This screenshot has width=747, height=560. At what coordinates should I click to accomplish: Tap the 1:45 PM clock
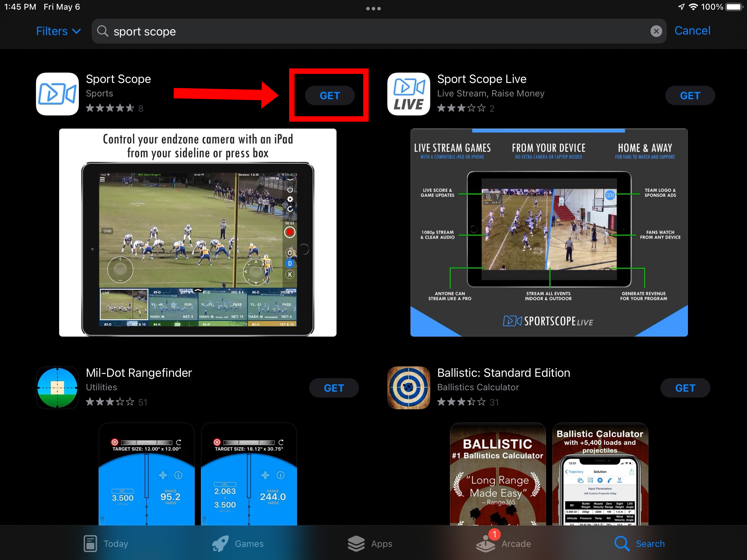click(20, 7)
